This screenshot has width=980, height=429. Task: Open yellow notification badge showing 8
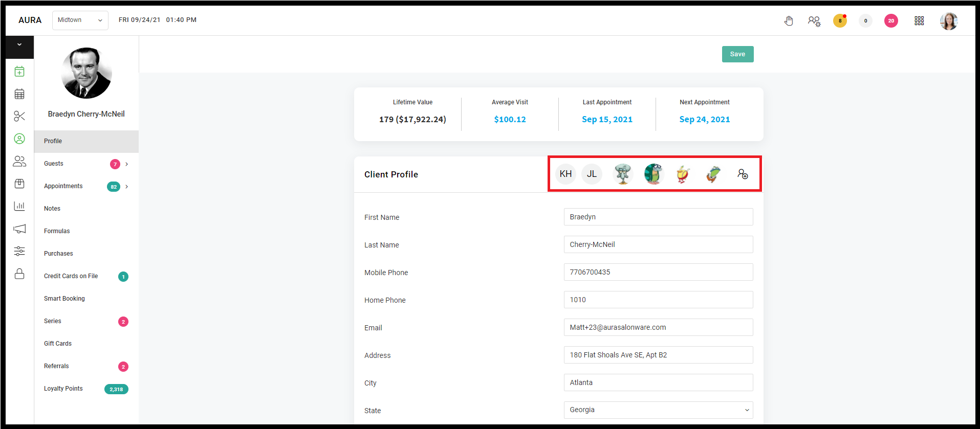pyautogui.click(x=840, y=20)
